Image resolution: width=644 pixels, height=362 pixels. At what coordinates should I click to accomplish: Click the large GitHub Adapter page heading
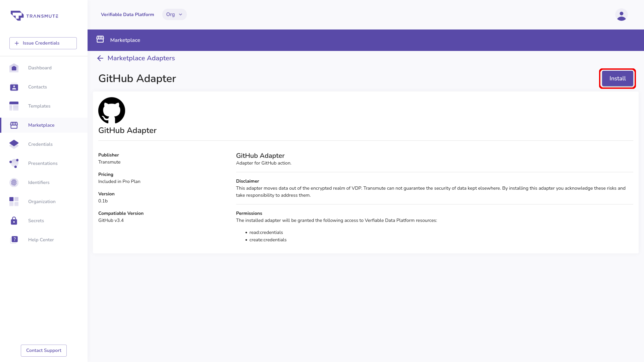click(x=137, y=78)
